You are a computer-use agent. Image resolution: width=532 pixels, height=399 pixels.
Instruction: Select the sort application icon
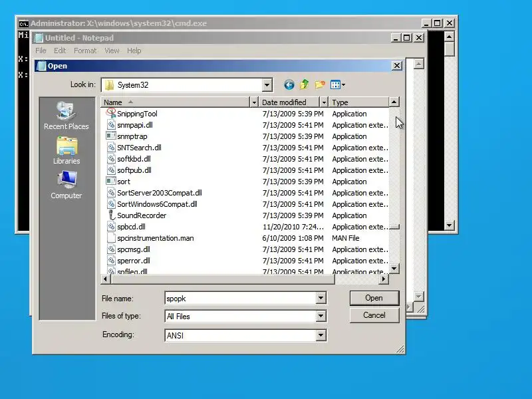click(x=110, y=181)
